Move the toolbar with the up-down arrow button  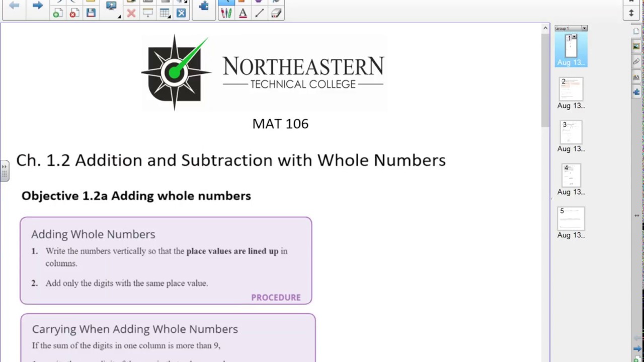coord(631,14)
